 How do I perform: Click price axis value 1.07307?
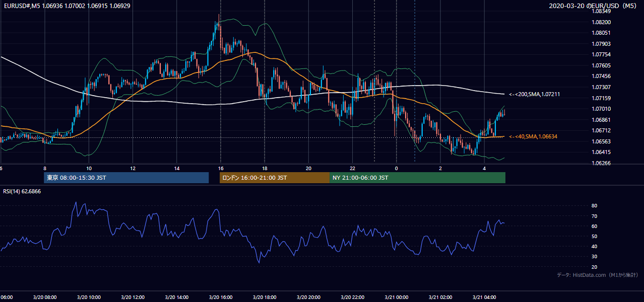tap(602, 87)
